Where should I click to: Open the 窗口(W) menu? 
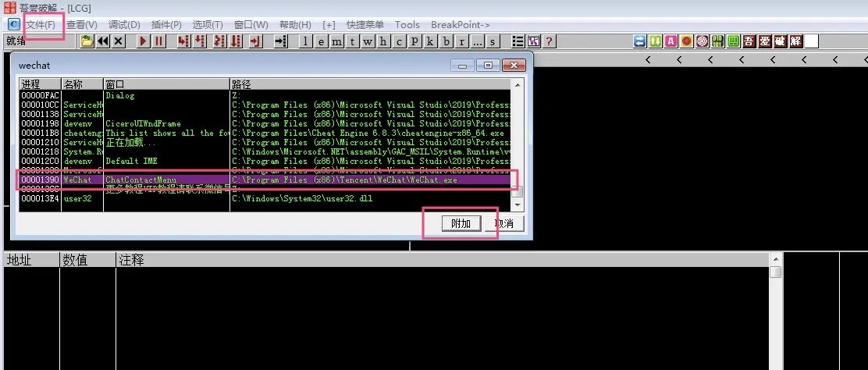pos(251,25)
